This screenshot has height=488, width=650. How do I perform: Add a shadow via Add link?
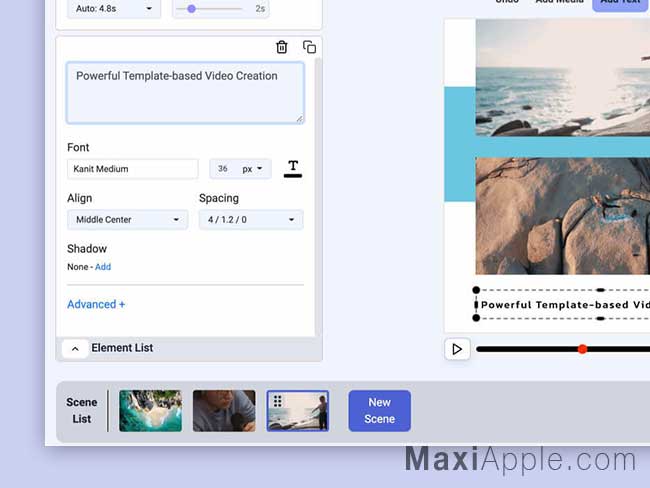pyautogui.click(x=103, y=267)
